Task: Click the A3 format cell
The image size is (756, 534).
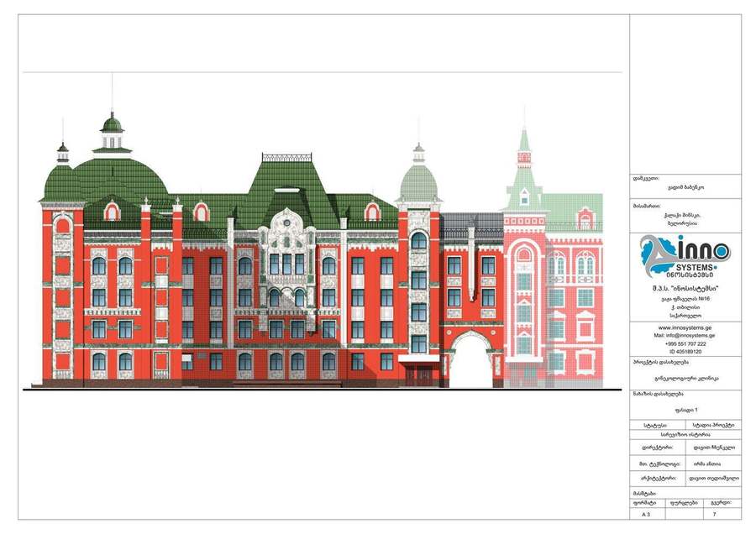Action: pos(647,514)
